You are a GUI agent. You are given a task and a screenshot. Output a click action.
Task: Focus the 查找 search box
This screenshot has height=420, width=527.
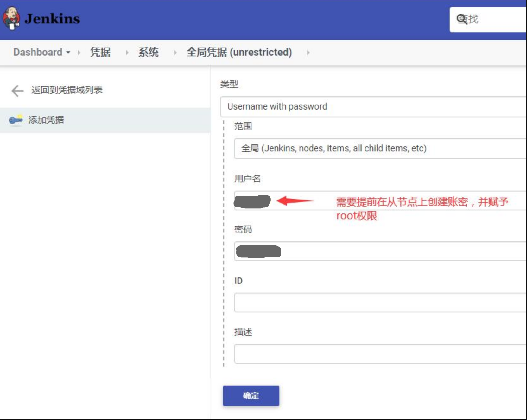[488, 19]
